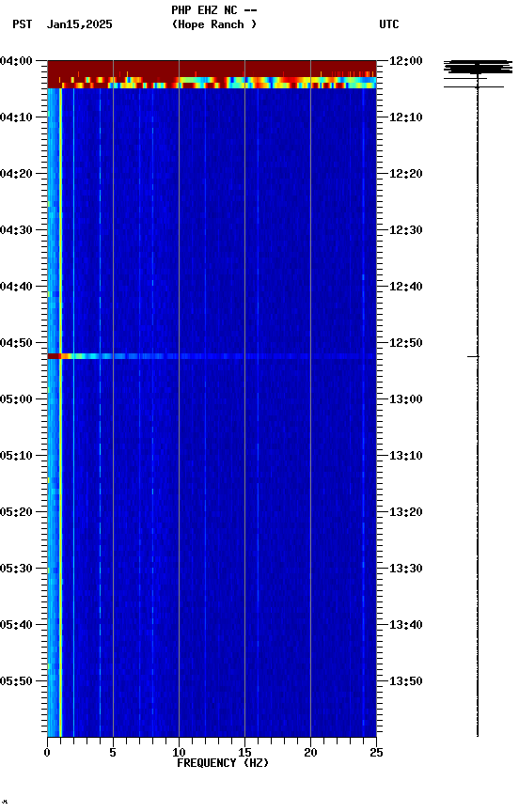Click the '04:40' PST time label

coord(16,287)
